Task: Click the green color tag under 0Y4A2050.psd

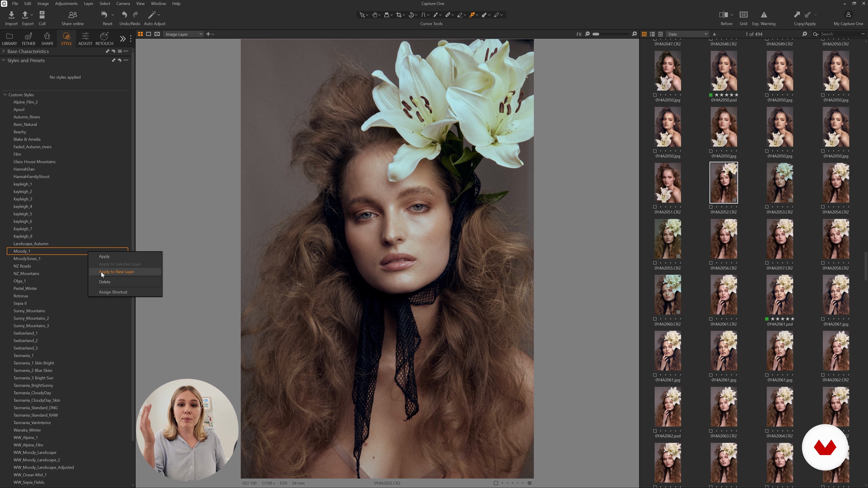Action: coord(711,95)
